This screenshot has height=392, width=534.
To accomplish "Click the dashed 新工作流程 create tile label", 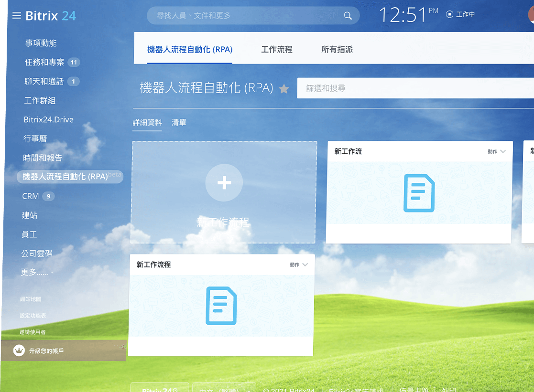I will [223, 222].
